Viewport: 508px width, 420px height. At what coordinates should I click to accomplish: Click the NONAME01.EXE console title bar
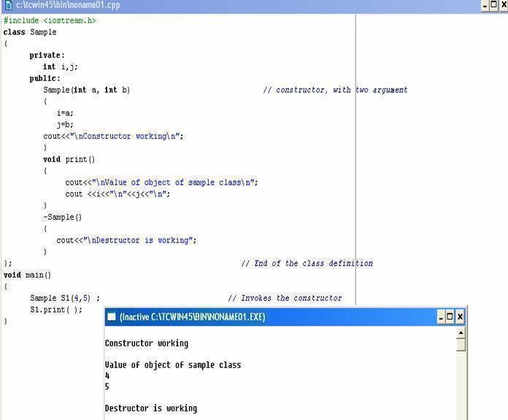click(285, 316)
